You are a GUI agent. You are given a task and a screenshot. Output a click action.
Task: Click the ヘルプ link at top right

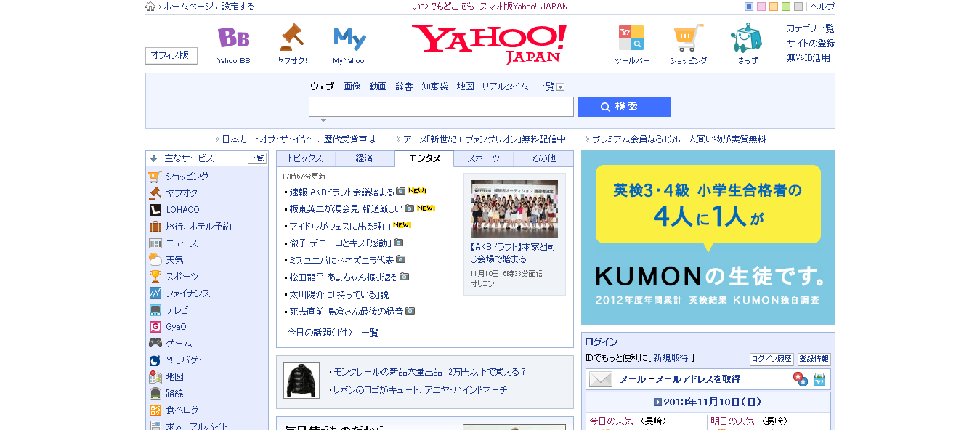tap(822, 7)
